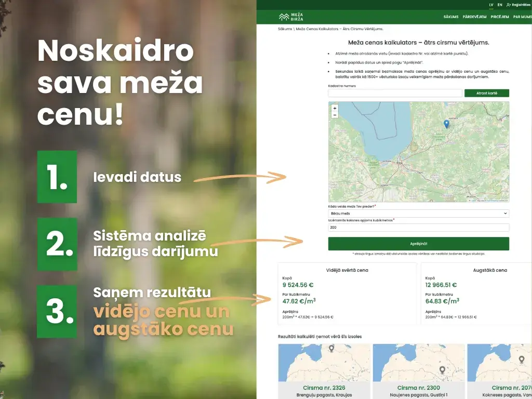Click the kubikmetros volume field showing 200
This screenshot has width=532, height=399.
coord(418,227)
